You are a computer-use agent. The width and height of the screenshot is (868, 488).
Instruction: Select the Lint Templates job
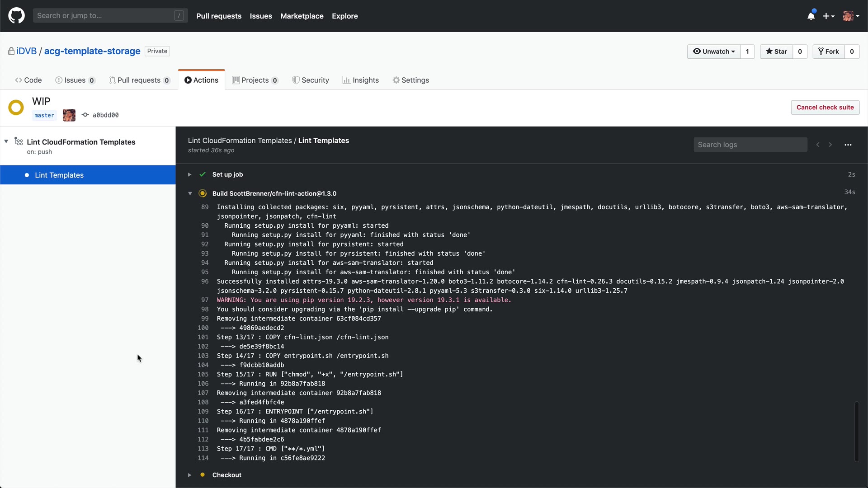point(59,175)
